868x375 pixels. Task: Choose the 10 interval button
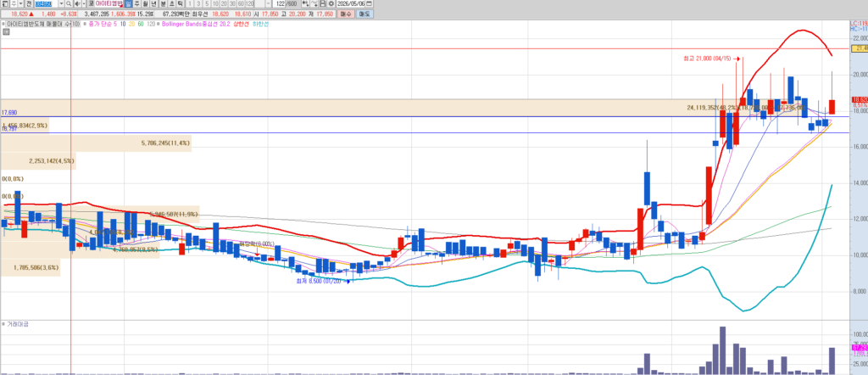tap(215, 3)
